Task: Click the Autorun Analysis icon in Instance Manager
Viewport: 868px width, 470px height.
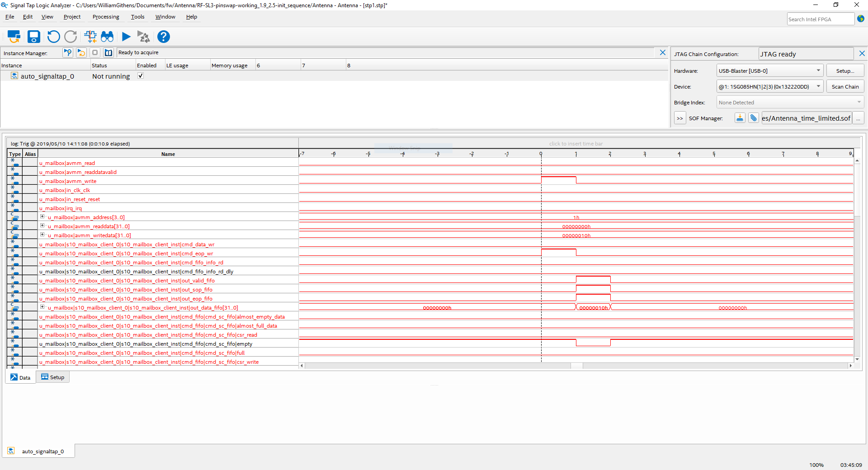Action: pos(81,53)
